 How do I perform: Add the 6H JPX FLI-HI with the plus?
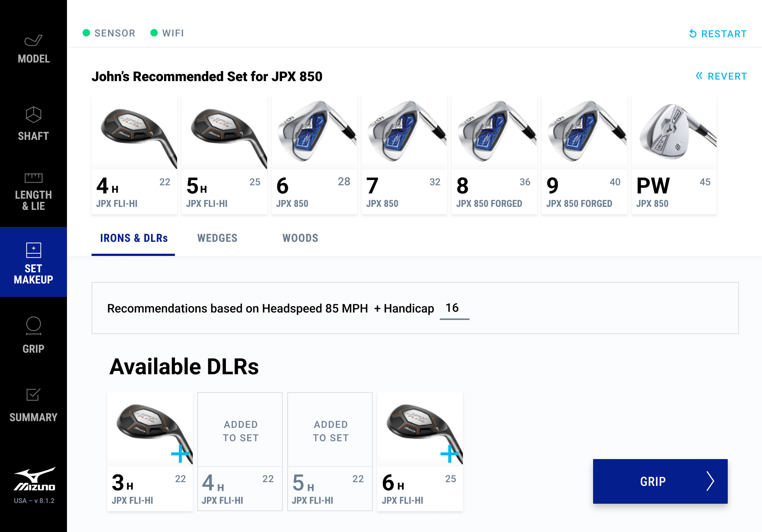click(x=449, y=454)
